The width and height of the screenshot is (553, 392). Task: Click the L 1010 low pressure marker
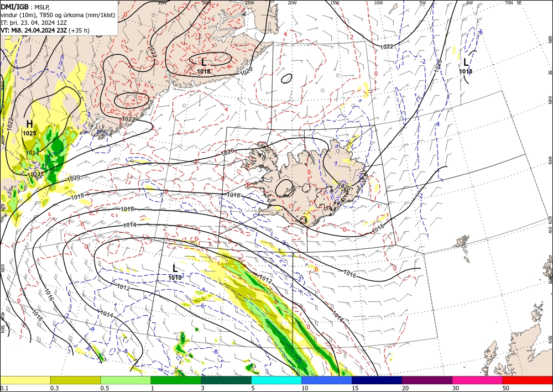175,272
